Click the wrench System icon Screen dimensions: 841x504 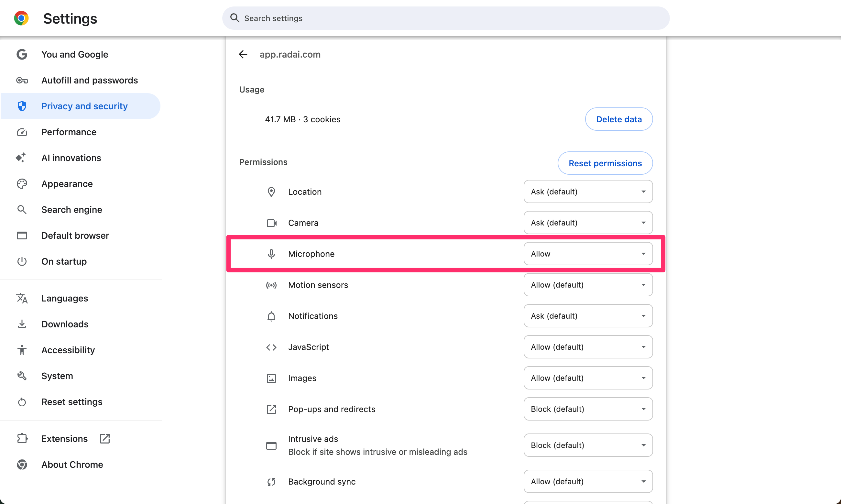tap(22, 376)
